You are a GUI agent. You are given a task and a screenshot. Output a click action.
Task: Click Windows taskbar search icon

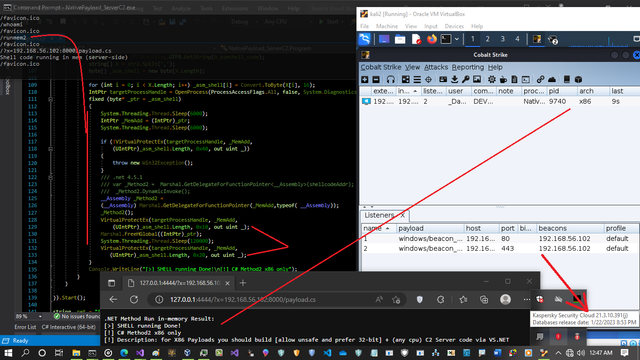pos(25,353)
